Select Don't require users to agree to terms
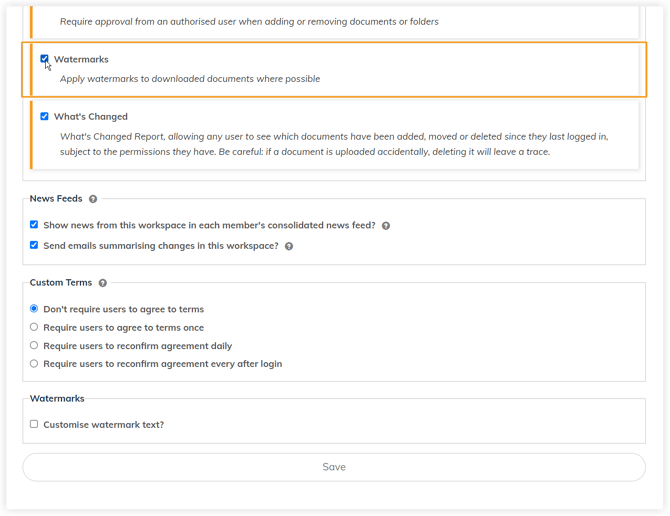The width and height of the screenshot is (670, 516). 34,308
